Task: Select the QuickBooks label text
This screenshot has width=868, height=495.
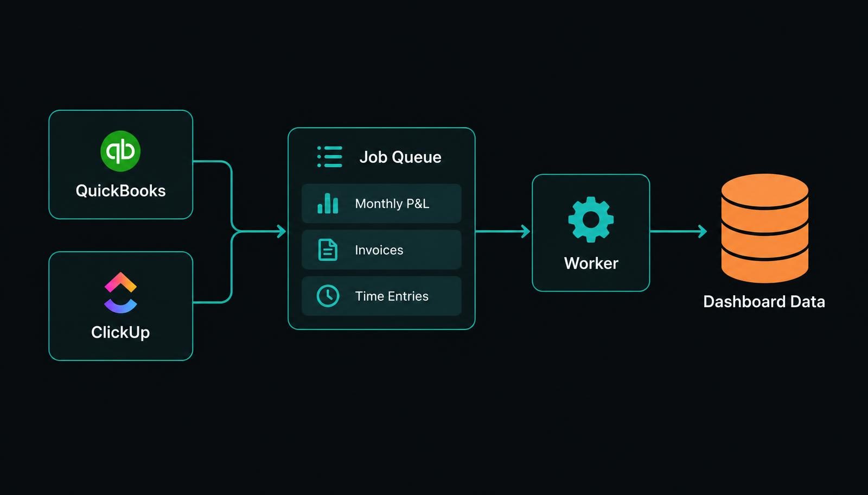Action: (120, 191)
